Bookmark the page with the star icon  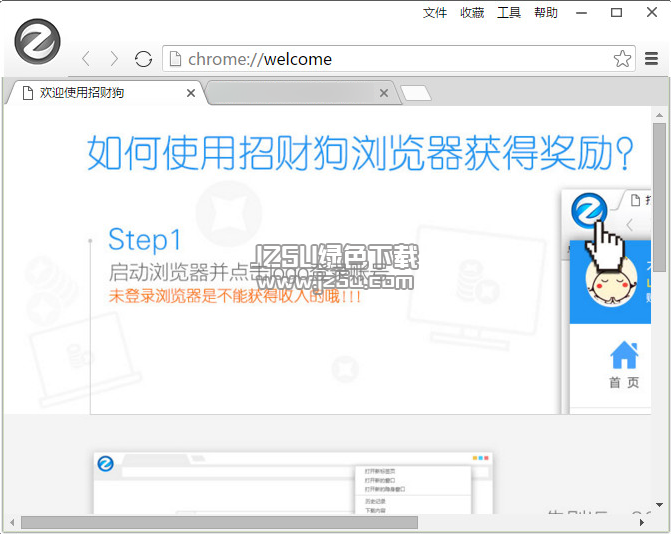tap(622, 59)
